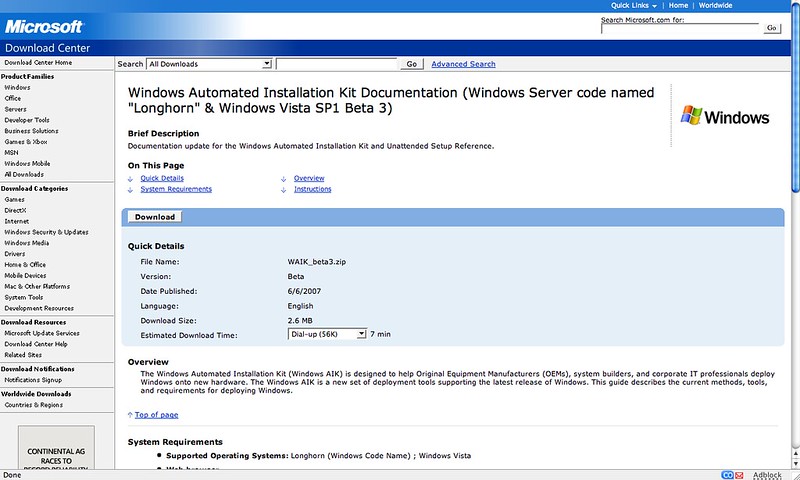Click the Continental AG advertisement
The image size is (800, 480).
coord(56,447)
